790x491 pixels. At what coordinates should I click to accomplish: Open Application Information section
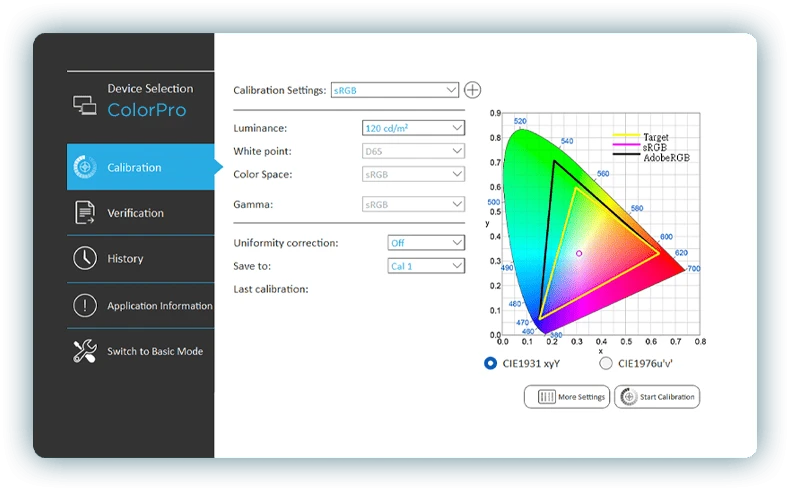point(141,305)
